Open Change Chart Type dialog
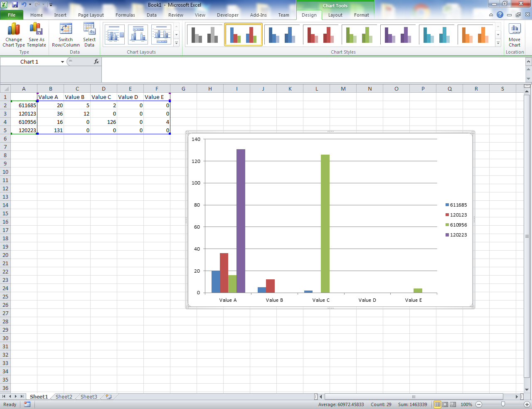The height and width of the screenshot is (409, 532). pos(14,35)
